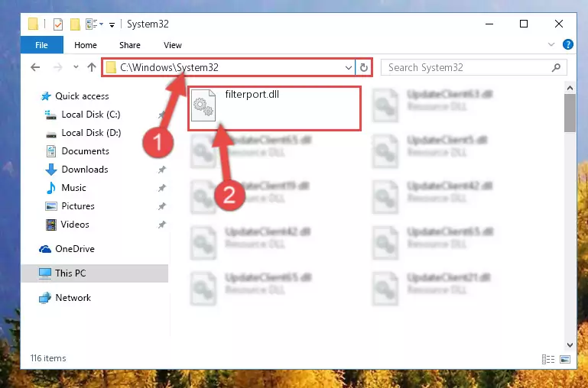Select OneDrive in navigation pane
The image size is (588, 388).
point(75,249)
